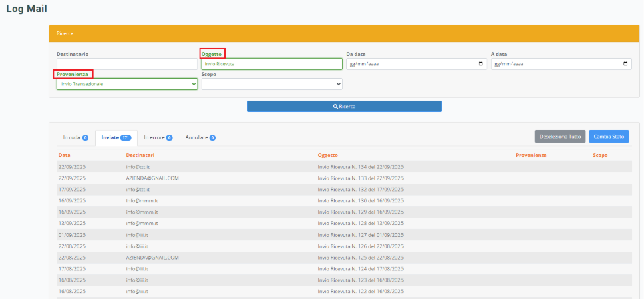
Task: Open the Da data calendar picker icon
Action: (481, 64)
